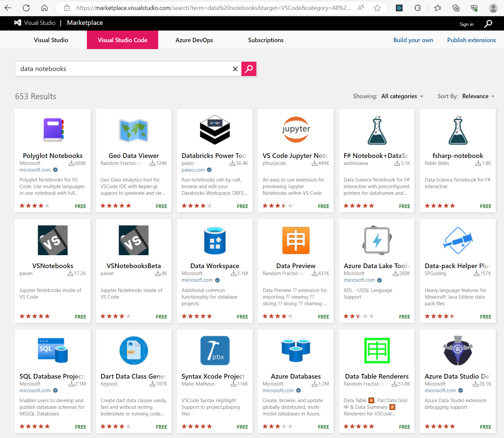This screenshot has width=504, height=438.
Task: Click the browser address bar URL
Action: [214, 8]
